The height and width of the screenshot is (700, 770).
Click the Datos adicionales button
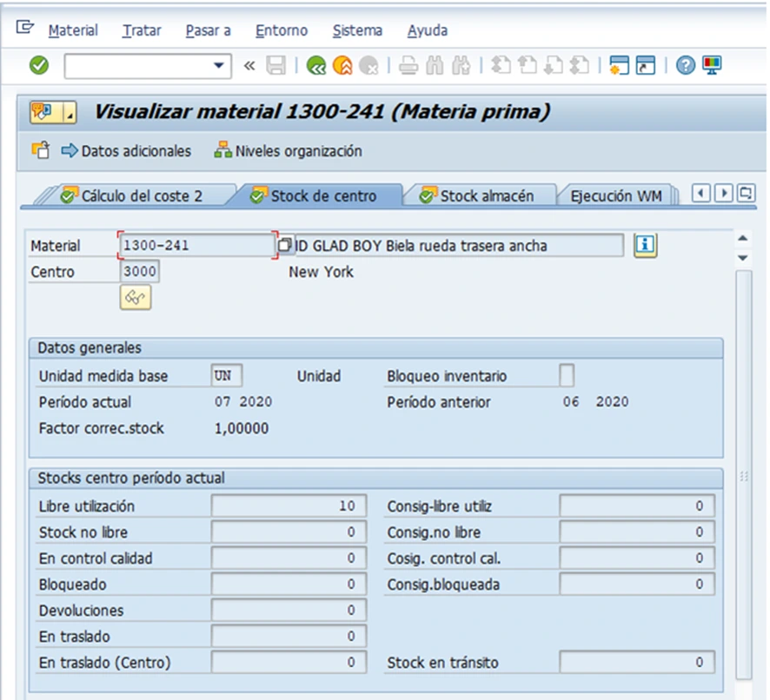point(126,151)
